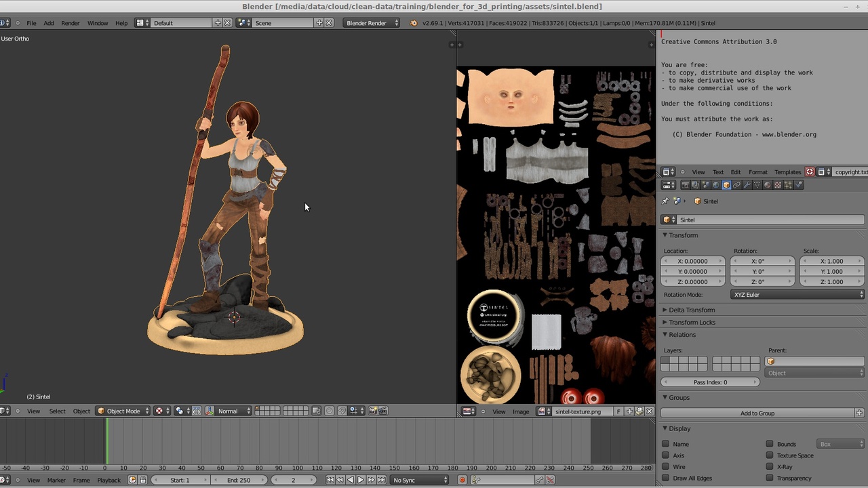Image resolution: width=868 pixels, height=488 pixels.
Task: Open the Object Constraints chain-link tab
Action: (x=736, y=185)
